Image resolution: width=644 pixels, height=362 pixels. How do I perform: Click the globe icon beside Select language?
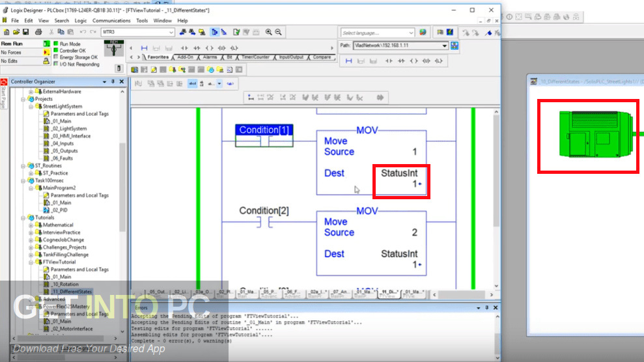(x=423, y=33)
